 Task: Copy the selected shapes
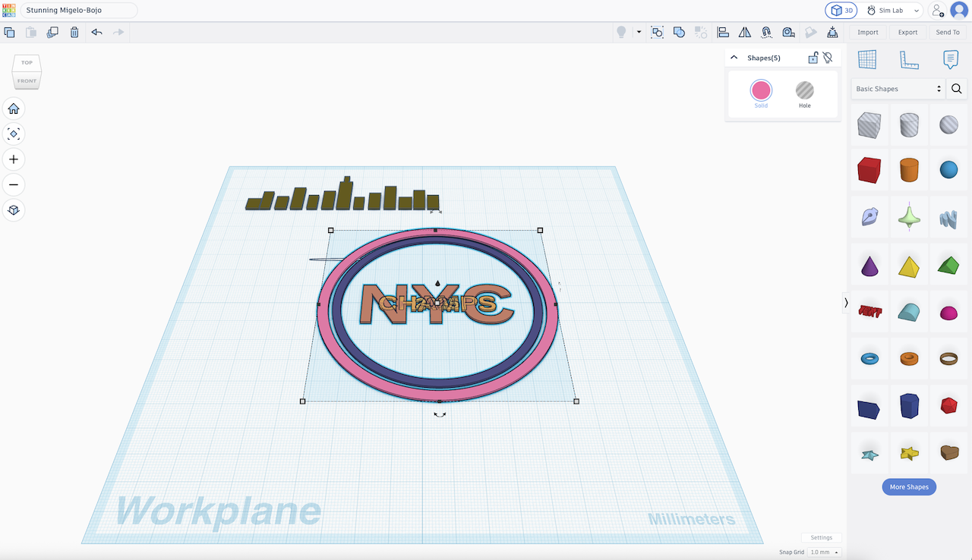point(10,33)
